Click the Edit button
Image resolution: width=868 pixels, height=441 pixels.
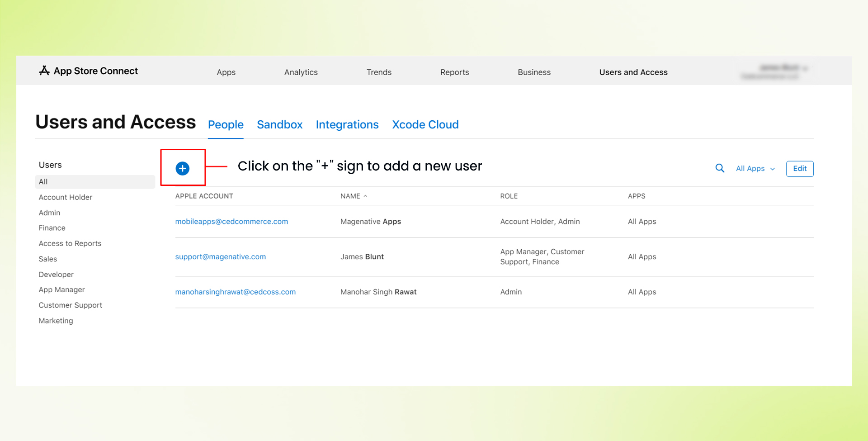coord(800,169)
